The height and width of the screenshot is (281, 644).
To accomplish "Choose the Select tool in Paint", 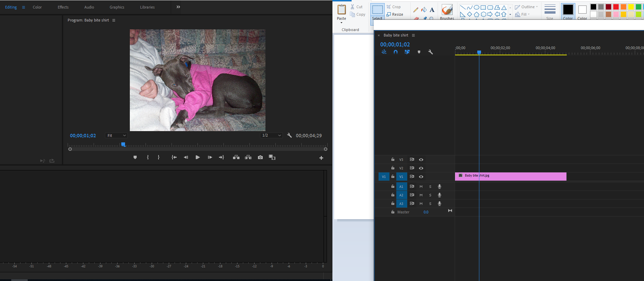I will (x=377, y=12).
